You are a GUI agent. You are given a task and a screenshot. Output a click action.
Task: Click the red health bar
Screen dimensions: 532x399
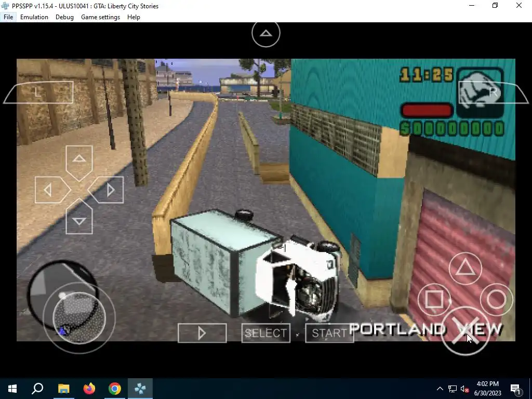427,110
